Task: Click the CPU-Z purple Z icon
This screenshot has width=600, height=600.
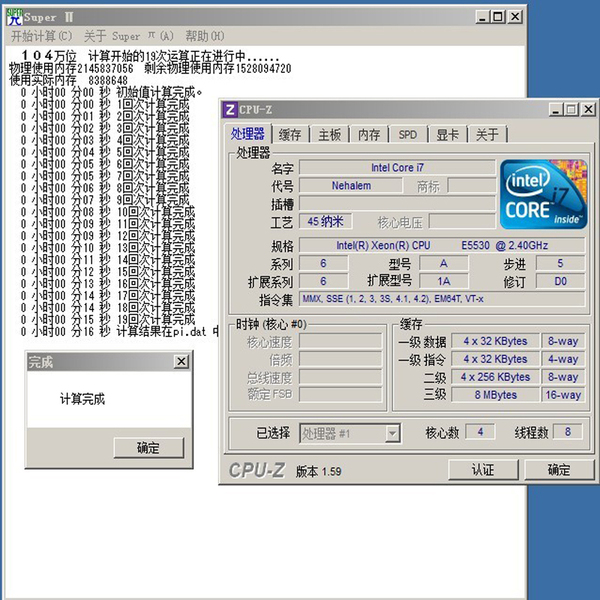Action: coord(230,110)
